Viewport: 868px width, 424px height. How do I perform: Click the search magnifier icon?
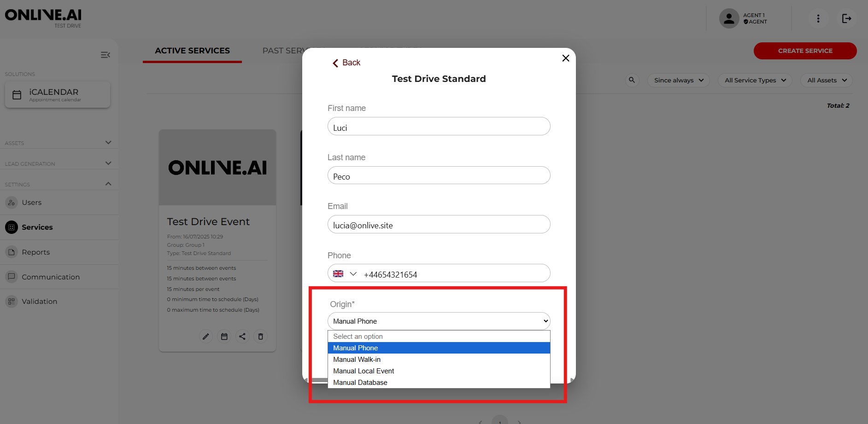(632, 80)
